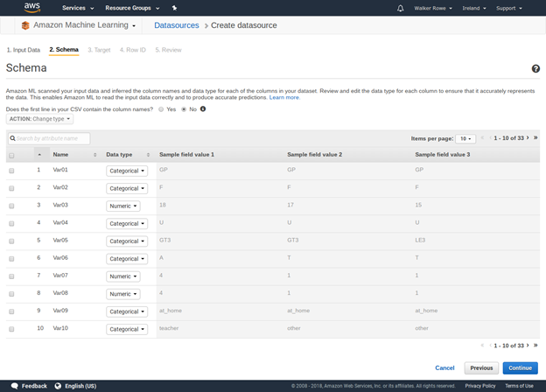Open the Support menu
The width and height of the screenshot is (546, 392).
(509, 8)
